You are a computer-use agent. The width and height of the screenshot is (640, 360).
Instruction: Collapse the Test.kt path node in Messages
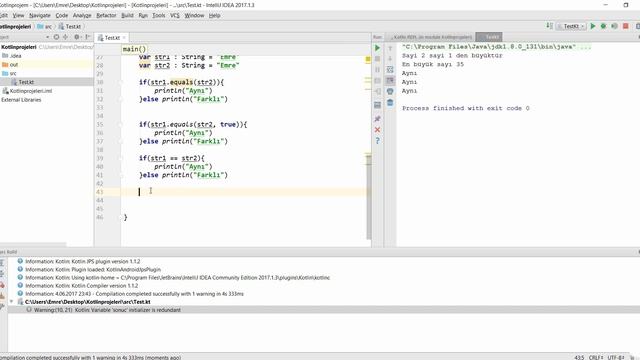click(11, 302)
